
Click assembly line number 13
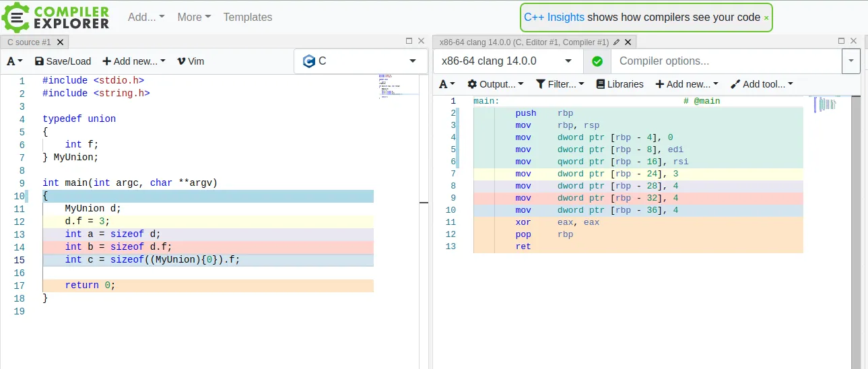click(451, 246)
